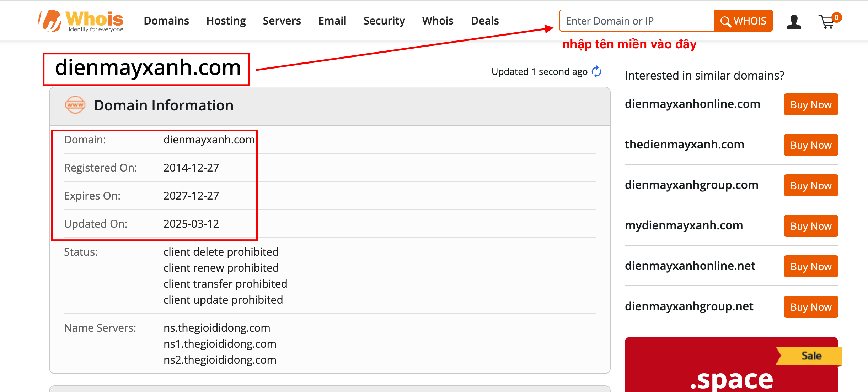
Task: Click the refresh icon beside Updated 1 second ago
Action: [596, 72]
